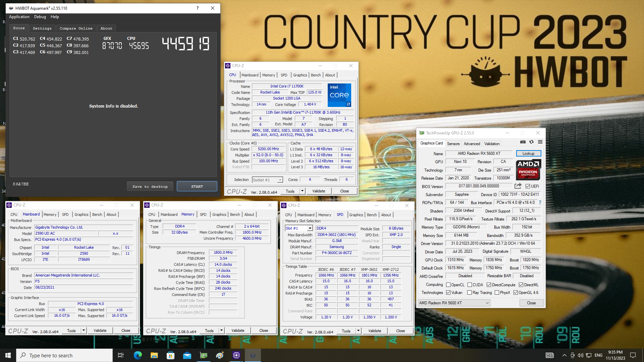This screenshot has height=362, width=644.
Task: Toggle Vulkan checkbox
Action: 448,293
